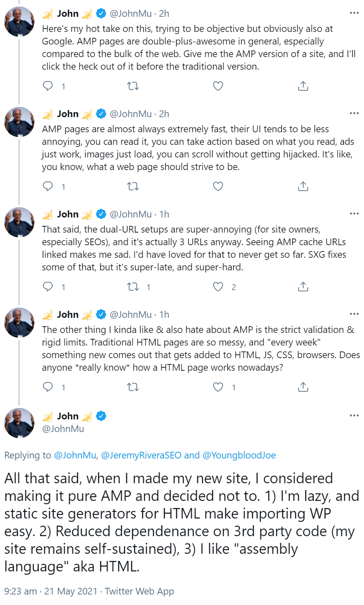The image size is (364, 605).
Task: Like the final tweet about pure AMP
Action: pos(218,602)
